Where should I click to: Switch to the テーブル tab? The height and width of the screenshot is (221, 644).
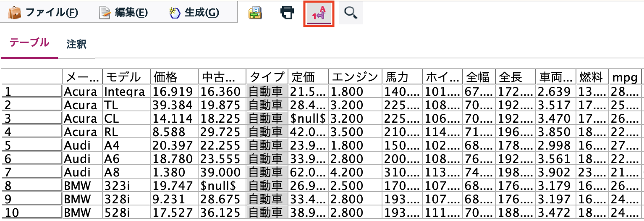click(29, 42)
